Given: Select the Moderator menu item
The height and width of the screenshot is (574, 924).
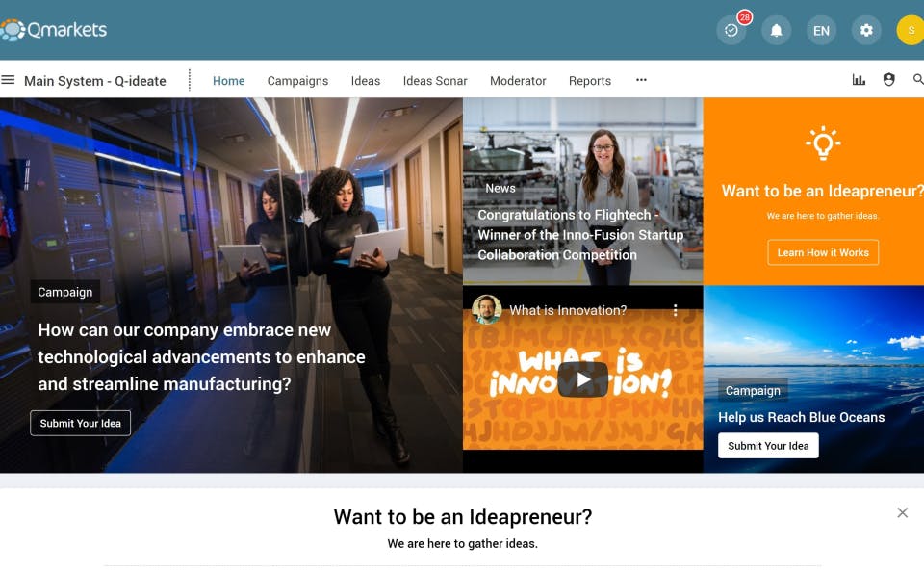Looking at the screenshot, I should tap(518, 81).
